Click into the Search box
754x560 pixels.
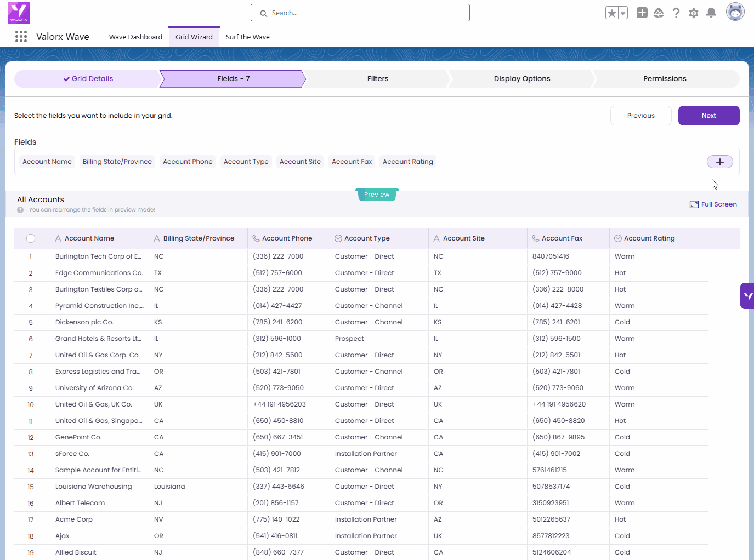coord(360,13)
